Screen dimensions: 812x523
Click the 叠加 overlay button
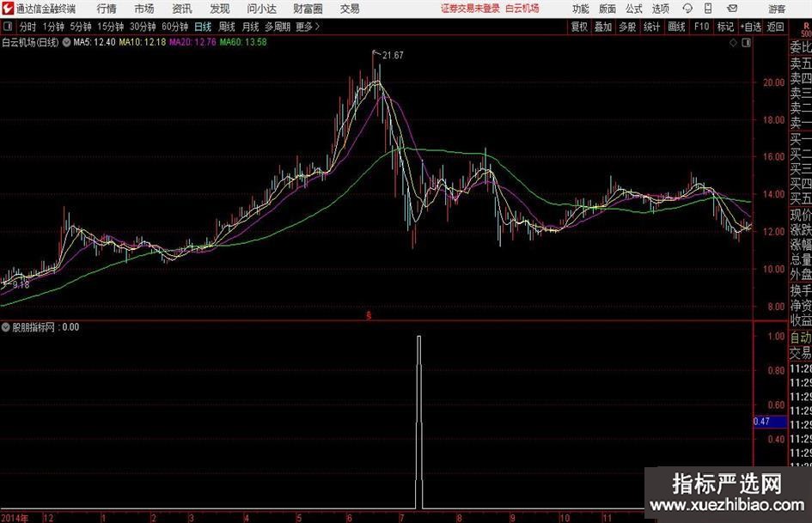tap(603, 27)
